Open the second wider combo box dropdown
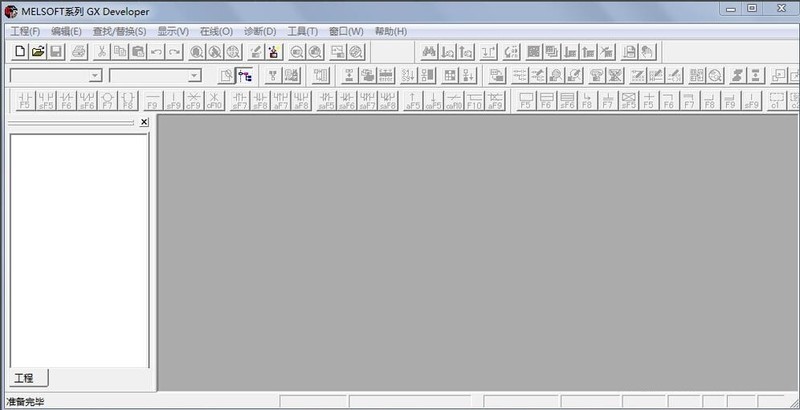The width and height of the screenshot is (800, 410). coord(194,76)
